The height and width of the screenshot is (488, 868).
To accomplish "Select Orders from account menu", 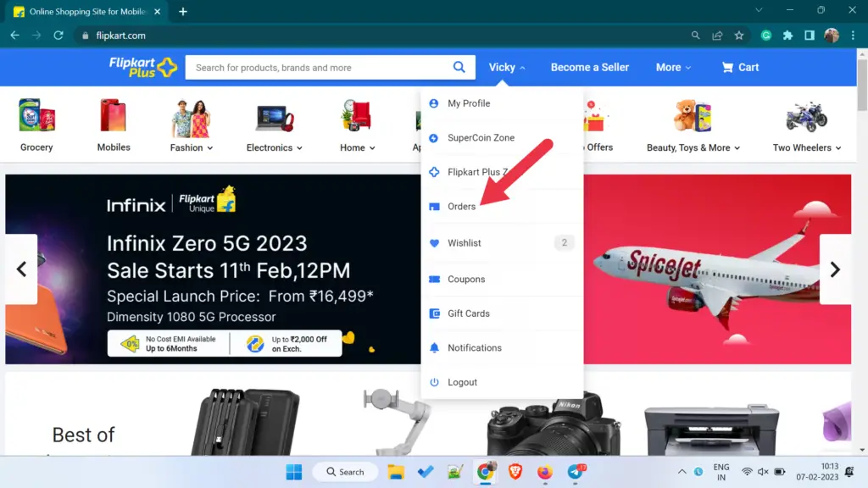I will pyautogui.click(x=502, y=207).
